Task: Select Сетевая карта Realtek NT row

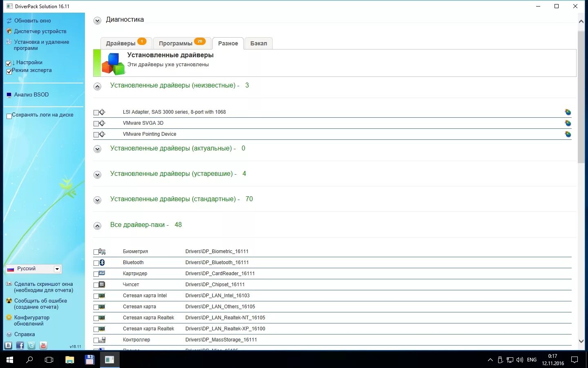Action: click(332, 318)
